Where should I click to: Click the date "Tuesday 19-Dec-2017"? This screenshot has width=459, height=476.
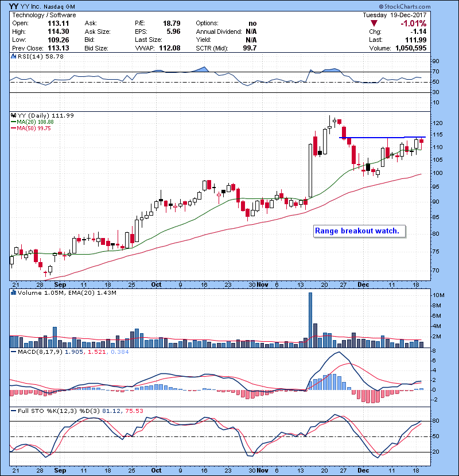coord(395,15)
